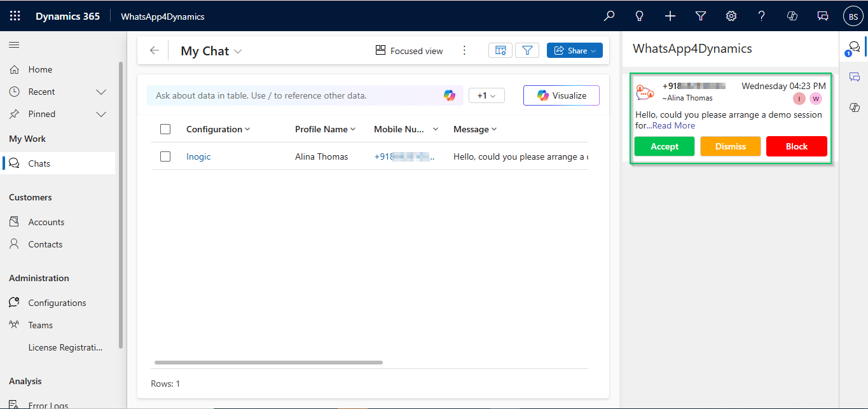Open Configurations in the sidebar
This screenshot has height=409, width=868.
tap(57, 303)
